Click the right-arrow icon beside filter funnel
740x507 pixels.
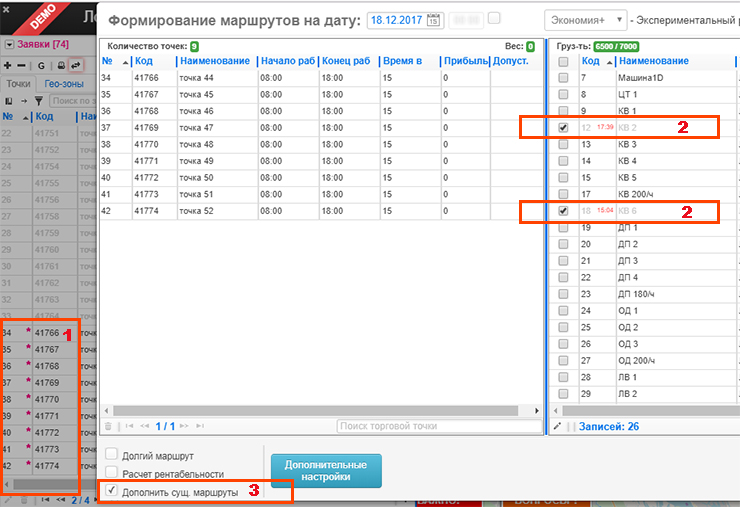(24, 101)
